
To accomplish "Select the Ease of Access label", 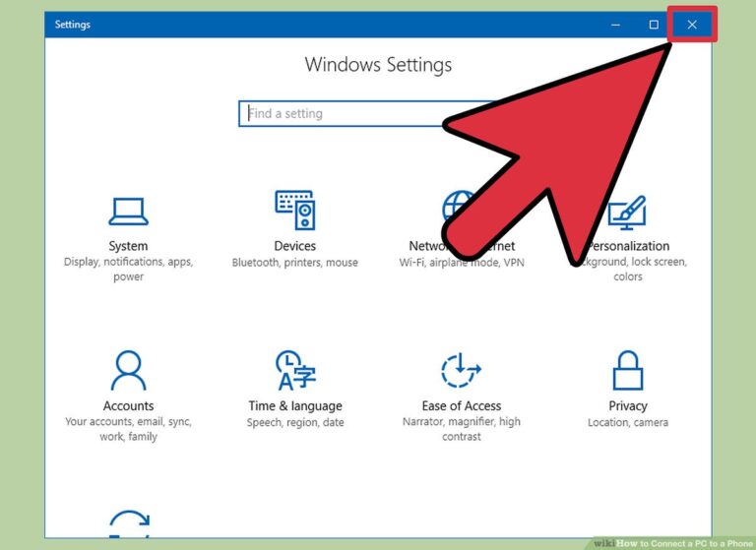I will click(462, 406).
